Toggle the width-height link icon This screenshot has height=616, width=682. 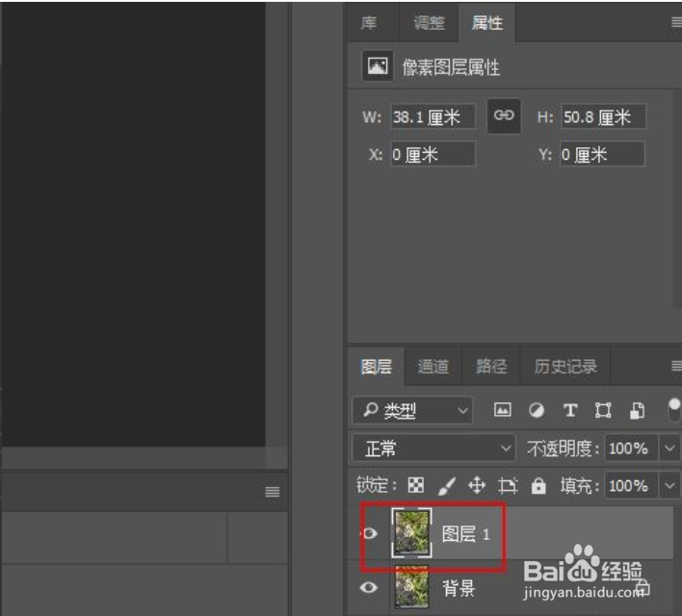click(x=504, y=115)
